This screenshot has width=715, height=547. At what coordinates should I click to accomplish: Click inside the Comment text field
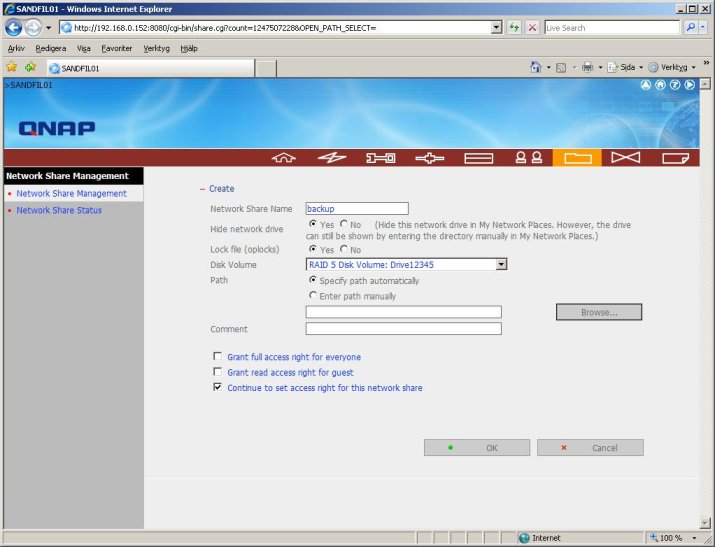pos(403,329)
